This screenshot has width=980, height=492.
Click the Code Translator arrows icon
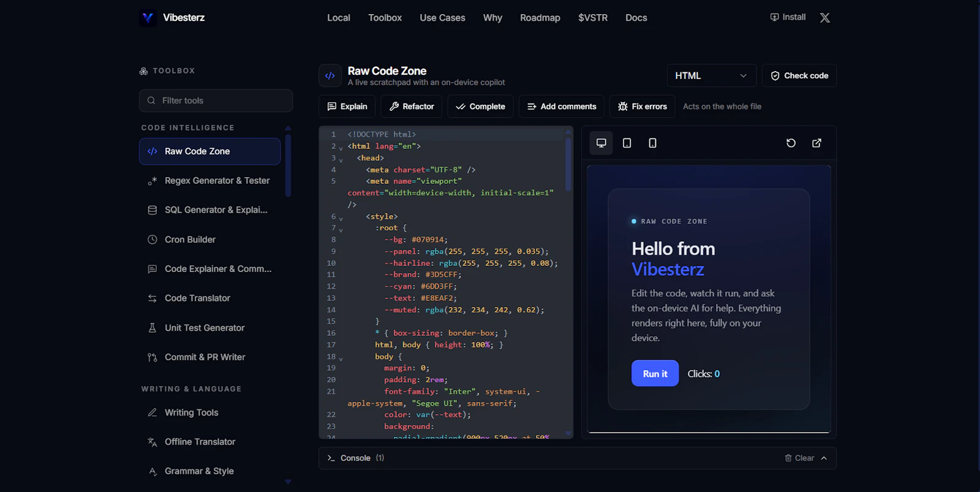[x=153, y=298]
